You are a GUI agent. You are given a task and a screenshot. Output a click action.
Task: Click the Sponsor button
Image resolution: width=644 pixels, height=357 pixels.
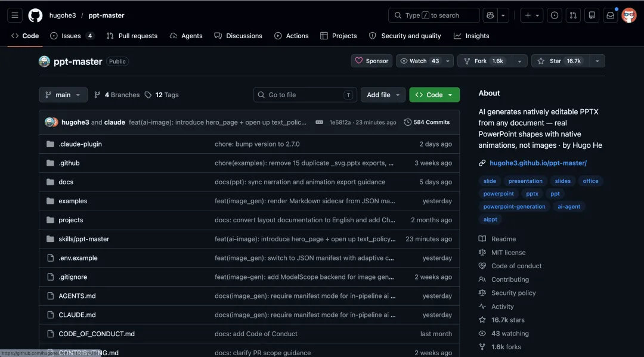click(371, 61)
